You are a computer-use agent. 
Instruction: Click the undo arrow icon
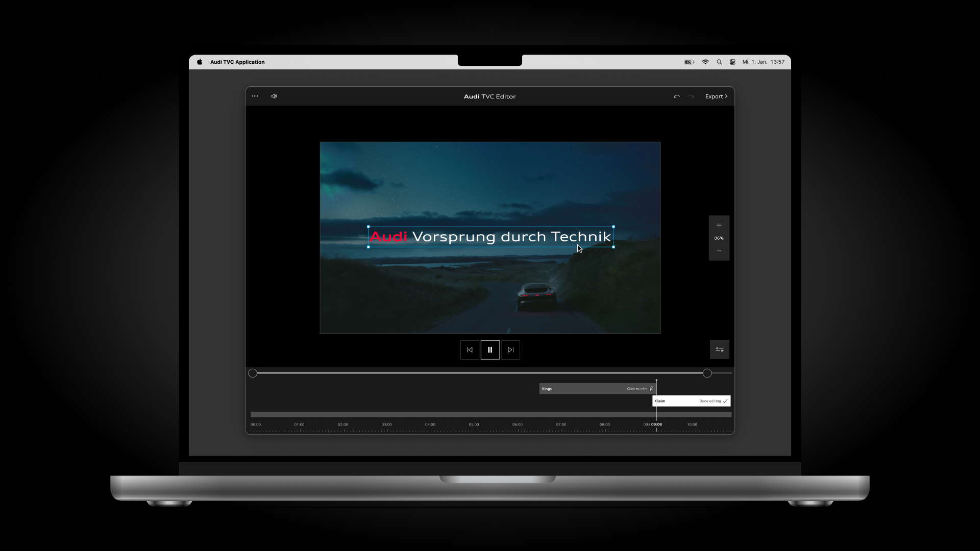pyautogui.click(x=676, y=96)
